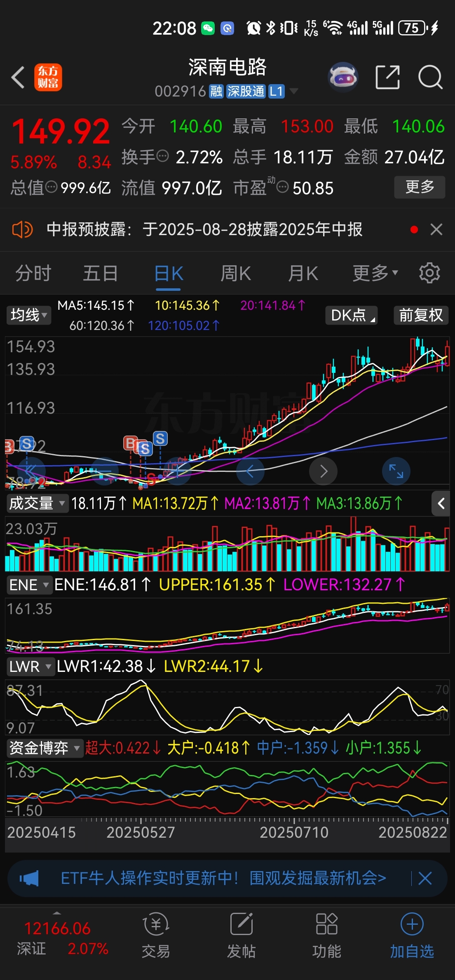Tap the 超大:0.422 value
The width and height of the screenshot is (455, 980).
123,748
